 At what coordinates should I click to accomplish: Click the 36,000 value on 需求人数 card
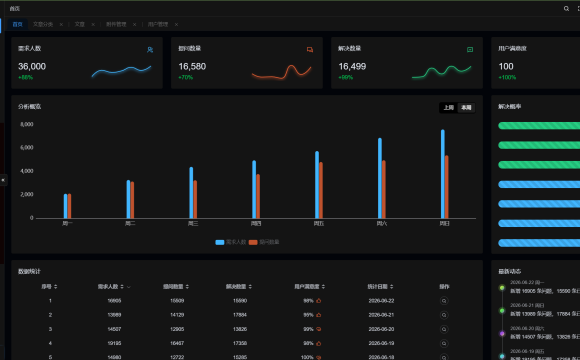pos(32,67)
